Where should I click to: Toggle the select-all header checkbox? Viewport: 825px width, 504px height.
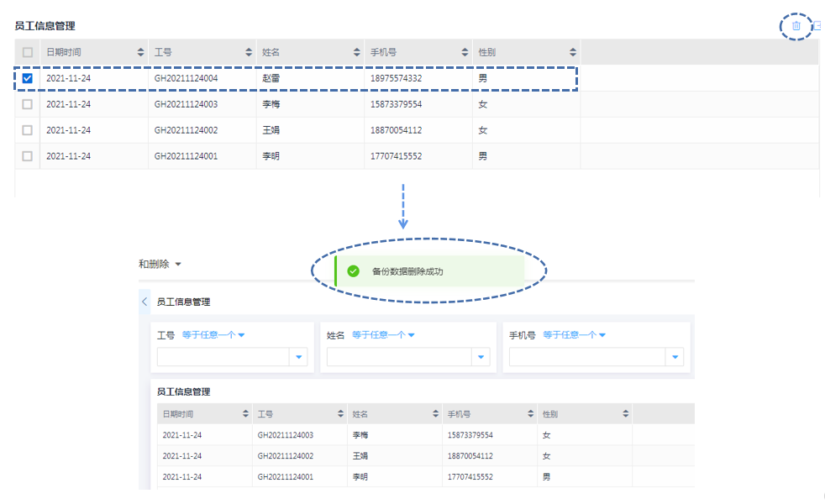point(28,52)
